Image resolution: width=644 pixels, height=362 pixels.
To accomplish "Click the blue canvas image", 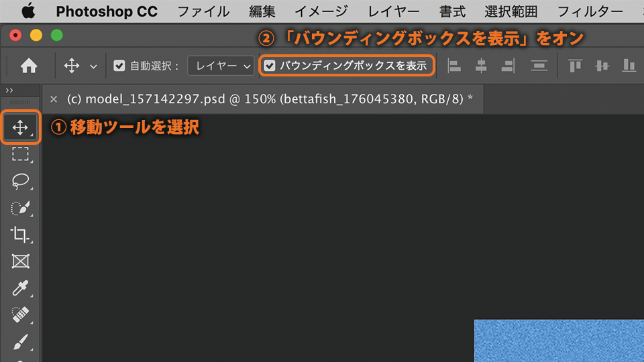I will point(559,341).
